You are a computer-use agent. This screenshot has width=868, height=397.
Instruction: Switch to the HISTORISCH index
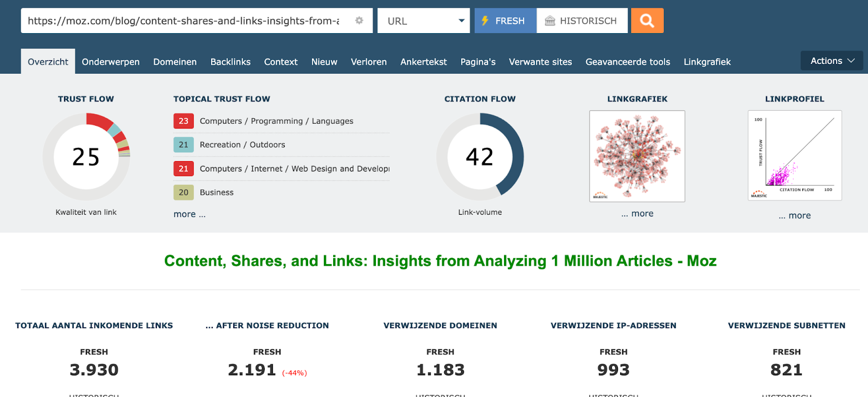tap(582, 21)
